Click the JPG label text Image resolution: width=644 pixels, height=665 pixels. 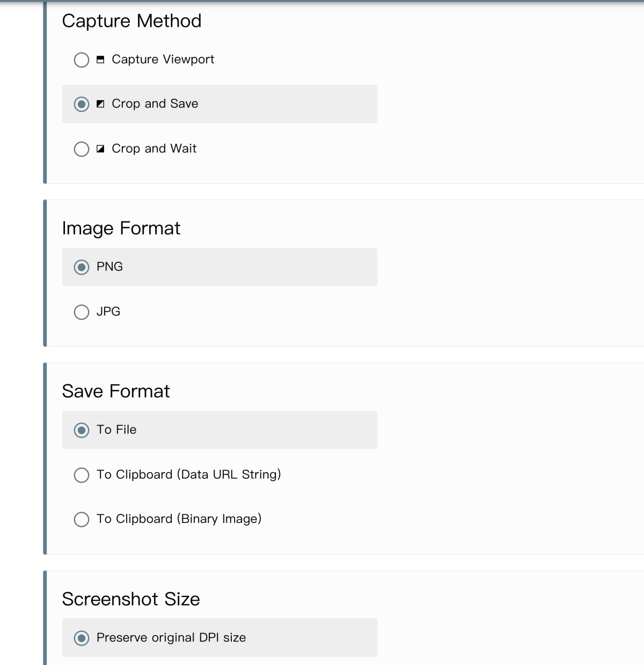coord(108,312)
